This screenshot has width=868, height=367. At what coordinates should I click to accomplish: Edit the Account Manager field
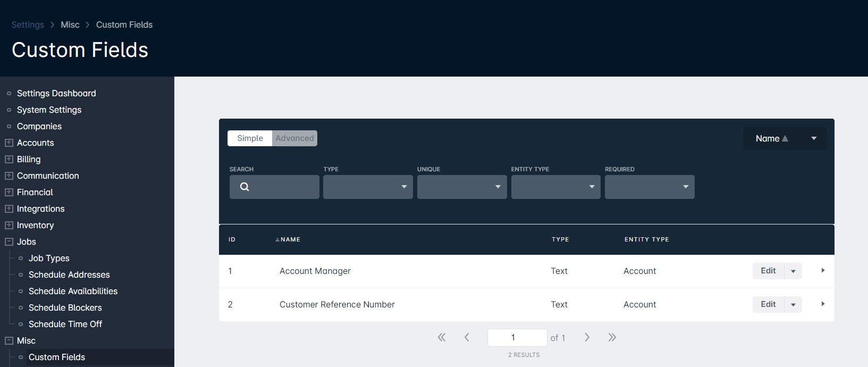(768, 271)
